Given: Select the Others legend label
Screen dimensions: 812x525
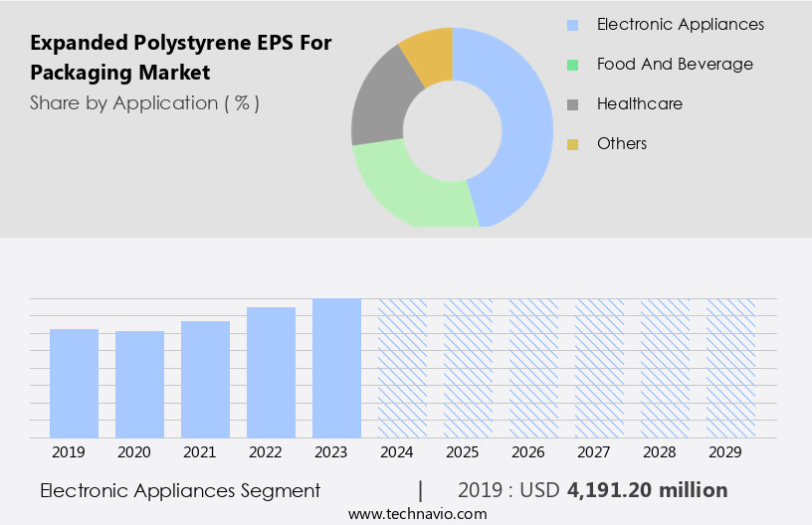Looking at the screenshot, I should click(x=621, y=144).
